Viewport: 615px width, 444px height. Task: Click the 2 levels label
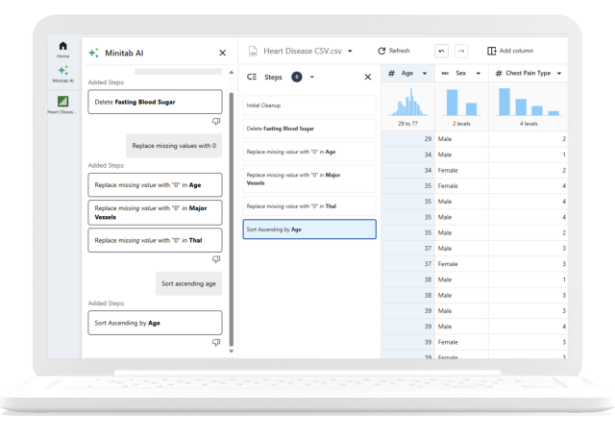click(x=461, y=124)
